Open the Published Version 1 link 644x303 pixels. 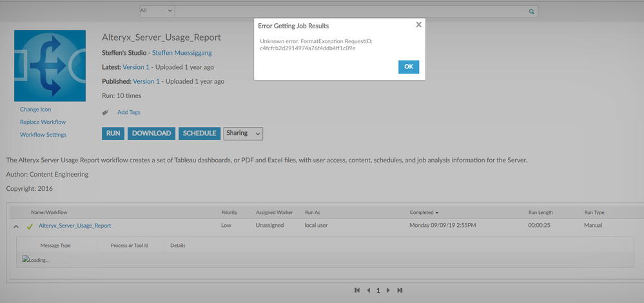[x=146, y=81]
